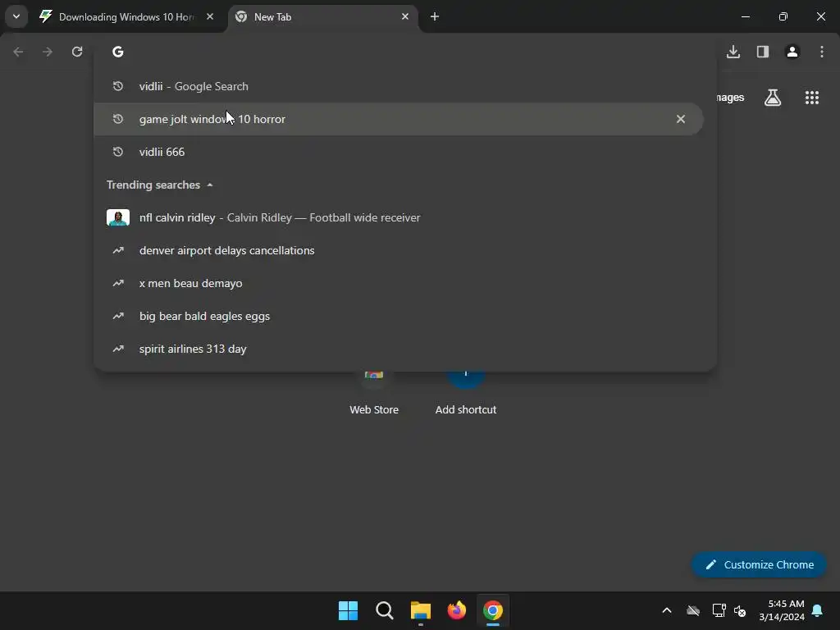The height and width of the screenshot is (630, 840).
Task: Choose big bear bald eagles eggs
Action: tap(399, 316)
